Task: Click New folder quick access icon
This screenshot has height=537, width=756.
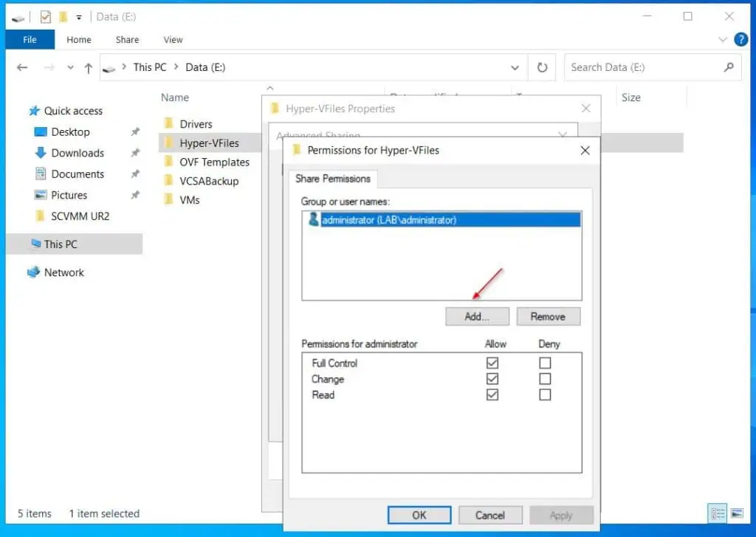Action: pos(63,17)
